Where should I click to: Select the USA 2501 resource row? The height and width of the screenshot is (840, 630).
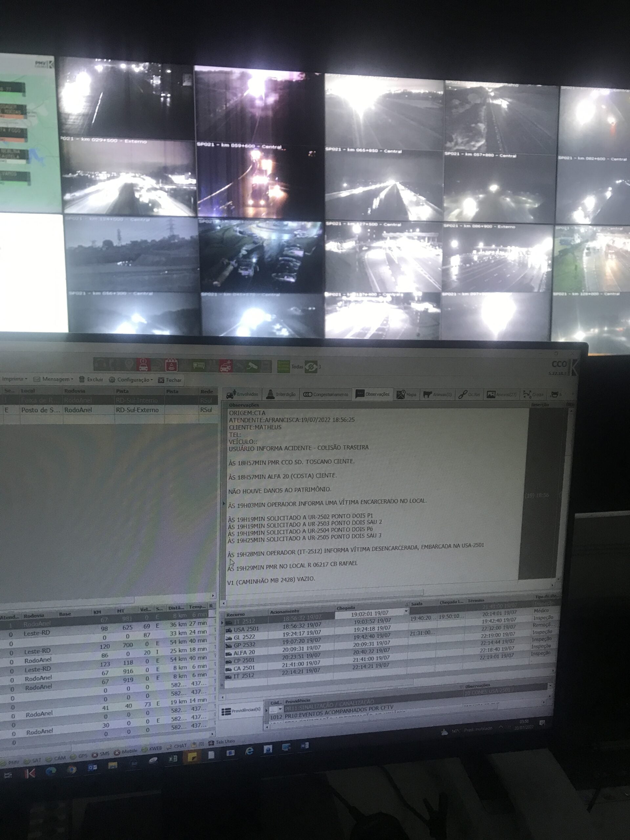(x=246, y=629)
